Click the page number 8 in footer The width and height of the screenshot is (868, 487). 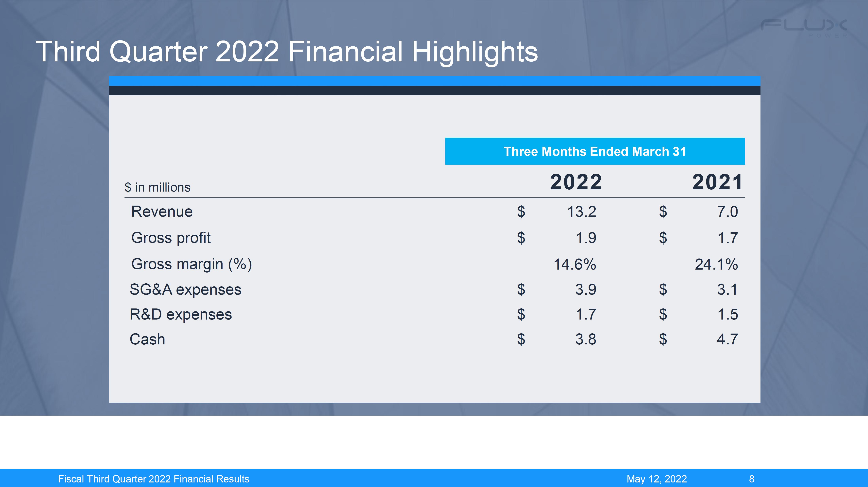[751, 479]
